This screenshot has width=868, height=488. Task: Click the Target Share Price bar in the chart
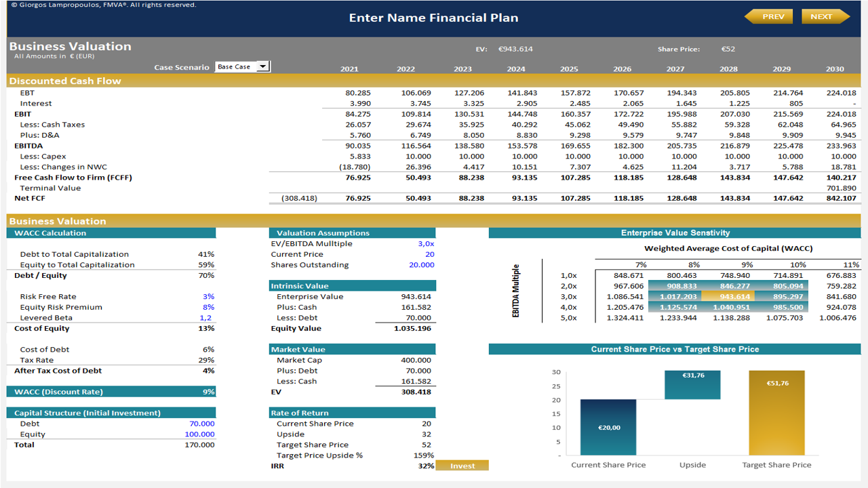coord(776,413)
